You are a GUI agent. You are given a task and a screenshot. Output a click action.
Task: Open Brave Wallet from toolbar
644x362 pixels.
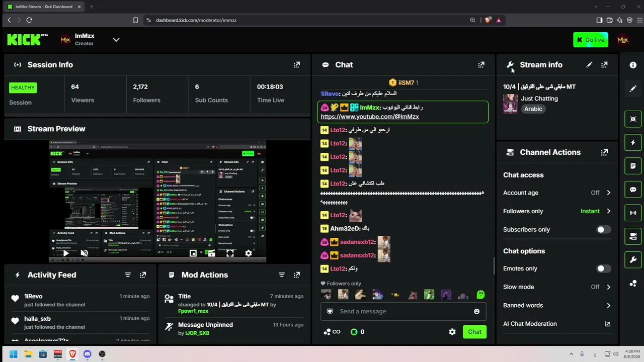[x=610, y=20]
